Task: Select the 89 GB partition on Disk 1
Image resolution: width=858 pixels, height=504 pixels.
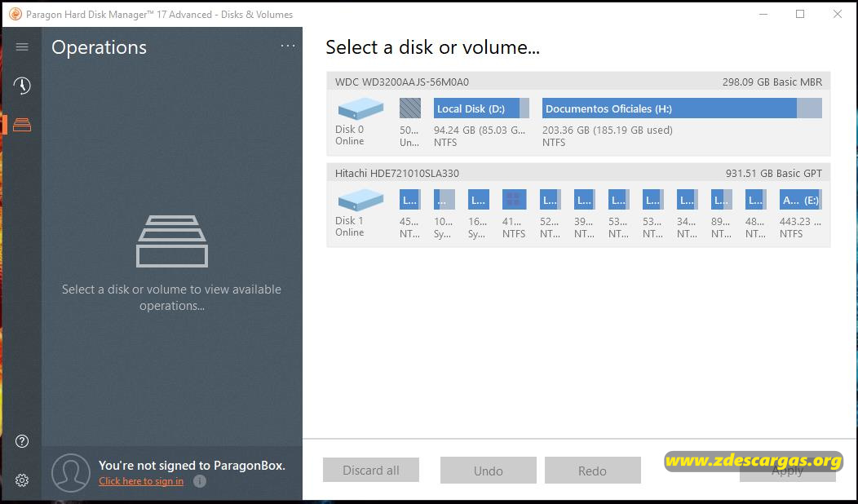Action: pyautogui.click(x=721, y=200)
